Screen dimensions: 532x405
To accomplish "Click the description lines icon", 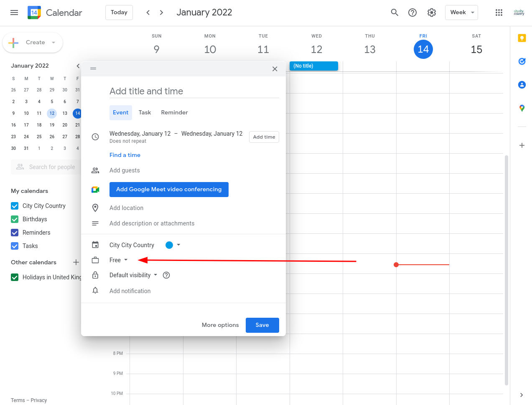I will click(95, 223).
